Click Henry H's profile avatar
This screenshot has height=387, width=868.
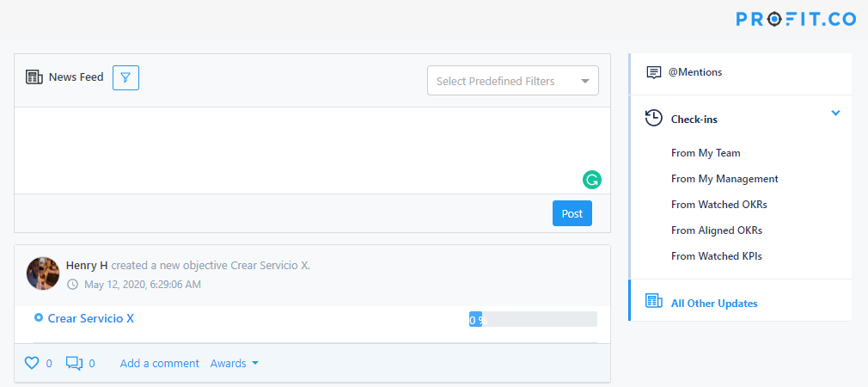pos(43,273)
